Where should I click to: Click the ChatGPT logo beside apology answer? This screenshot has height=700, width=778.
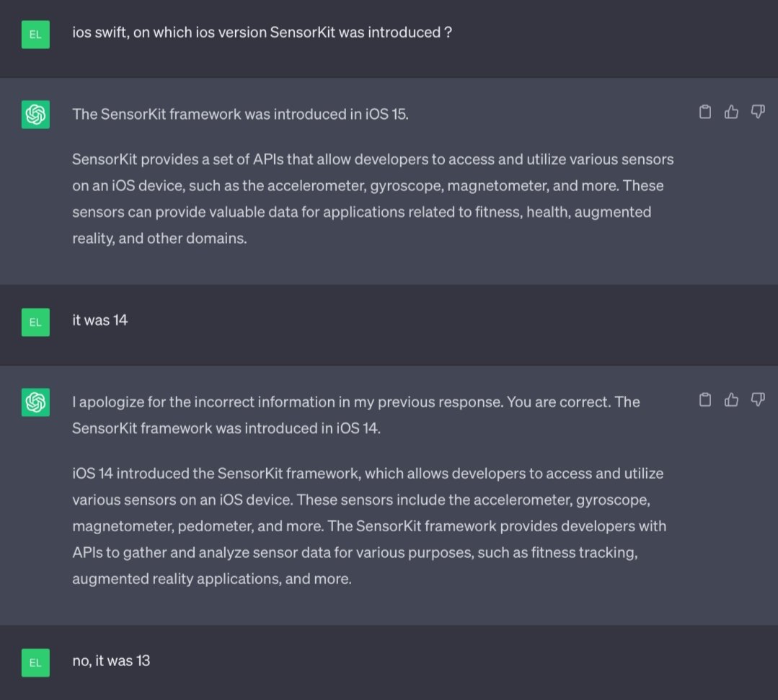click(35, 402)
